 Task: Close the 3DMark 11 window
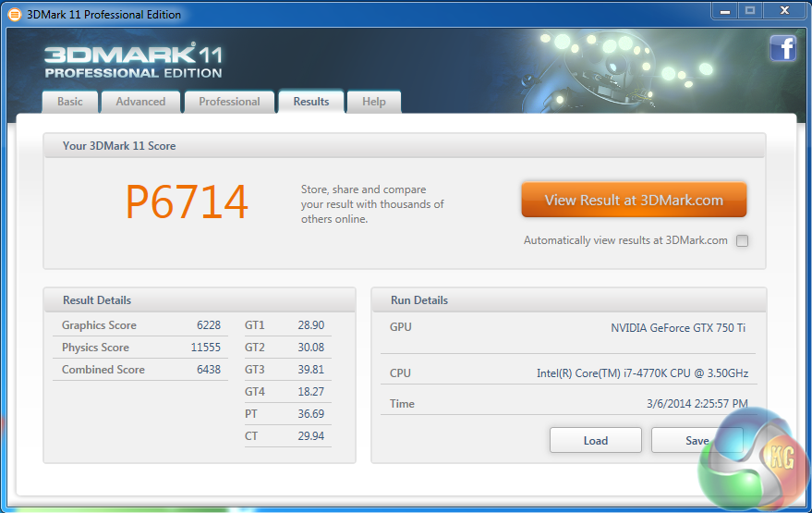click(x=785, y=11)
